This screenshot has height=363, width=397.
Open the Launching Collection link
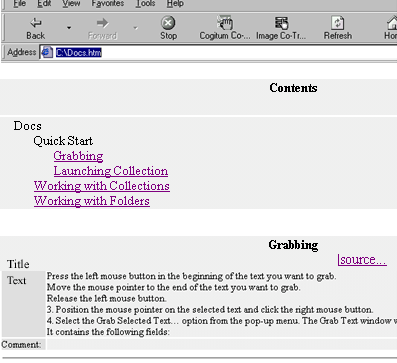[x=111, y=171]
